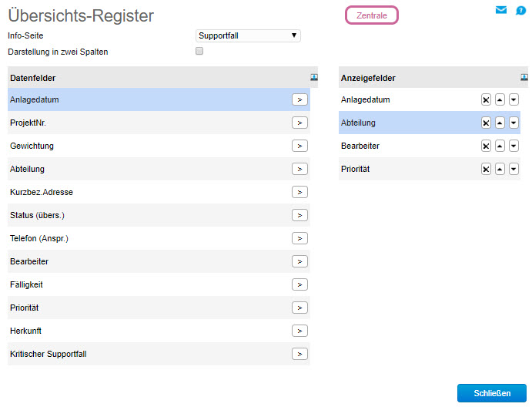Select Abteilung row in Datenfelder
This screenshot has width=532, height=407.
pyautogui.click(x=159, y=169)
